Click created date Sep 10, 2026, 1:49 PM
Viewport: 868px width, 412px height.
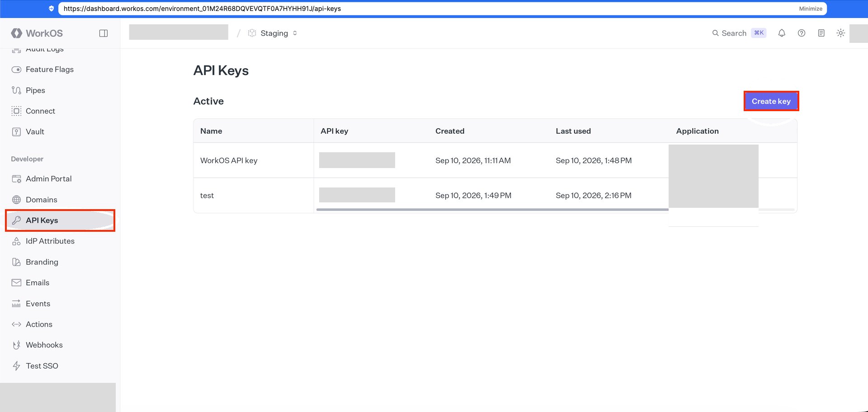point(473,196)
